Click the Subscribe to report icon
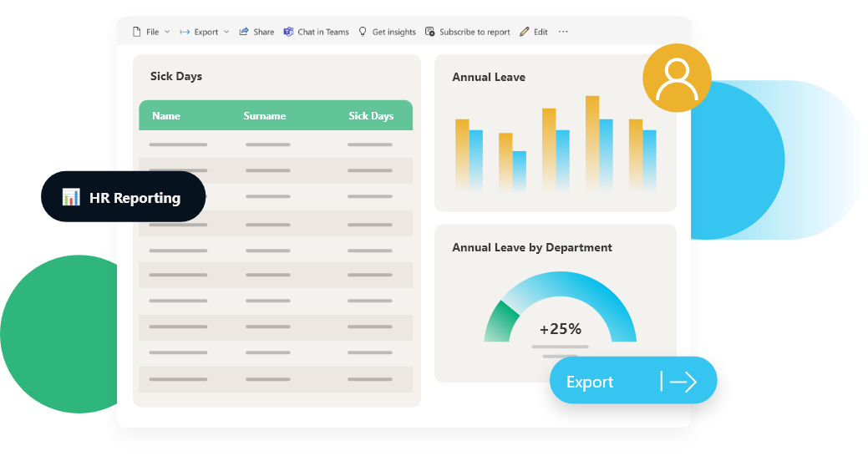The width and height of the screenshot is (868, 461). 429,32
